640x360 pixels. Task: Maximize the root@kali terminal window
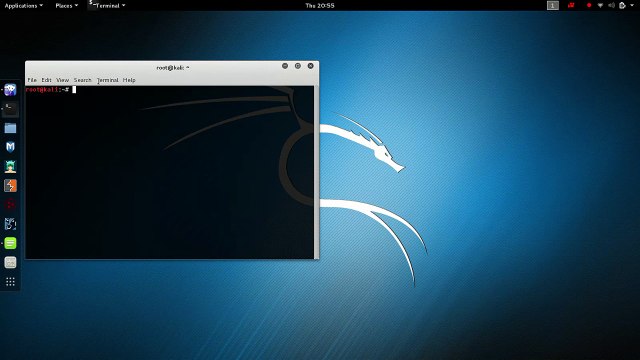[x=298, y=66]
